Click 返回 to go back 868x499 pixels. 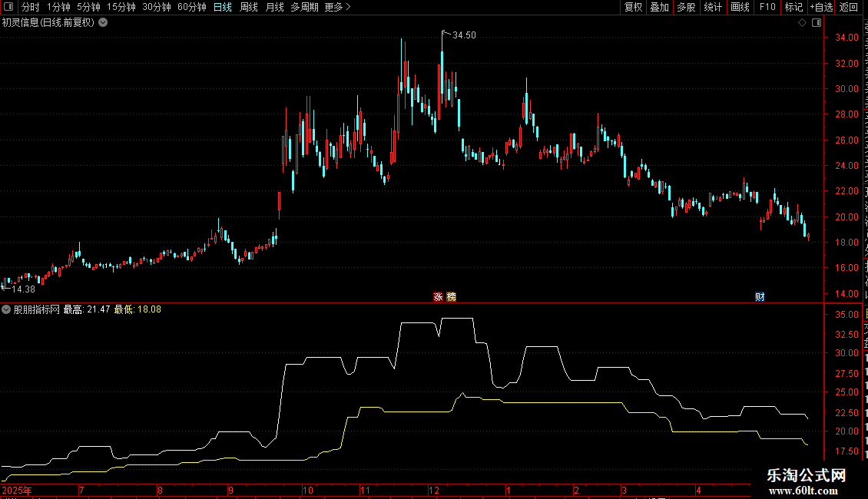(x=849, y=7)
